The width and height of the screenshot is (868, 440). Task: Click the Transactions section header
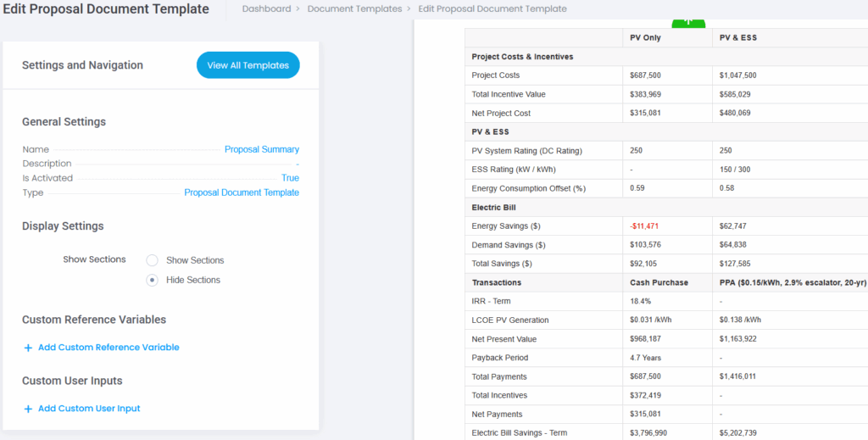tap(497, 282)
